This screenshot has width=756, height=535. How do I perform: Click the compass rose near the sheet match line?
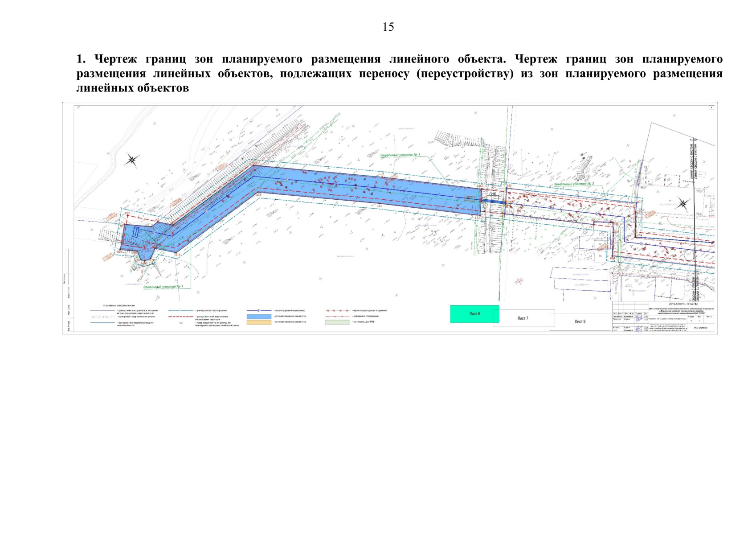click(682, 204)
